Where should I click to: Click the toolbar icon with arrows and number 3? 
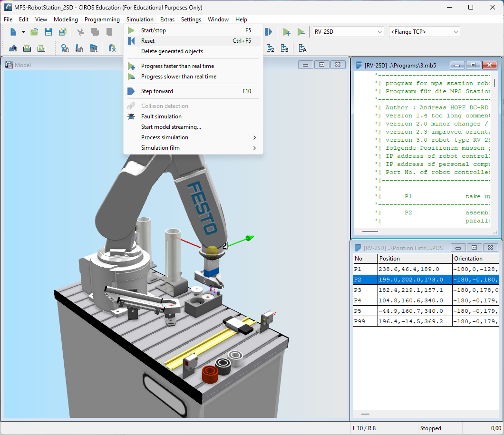click(x=284, y=48)
